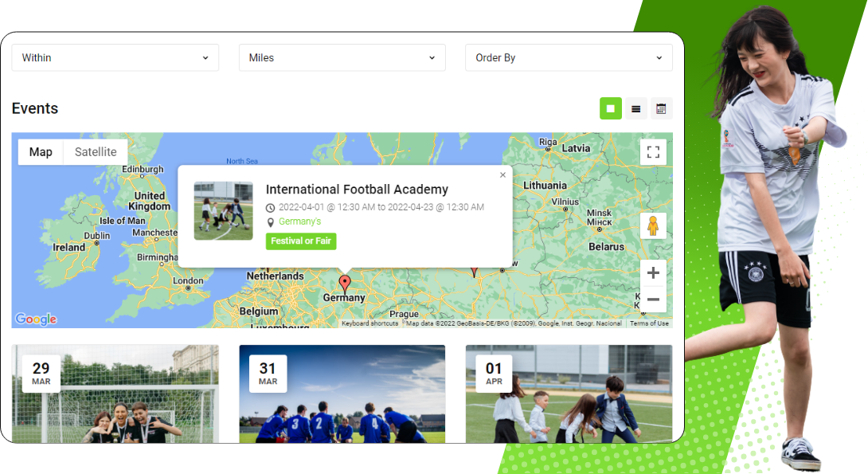Open the Within distance dropdown
Viewport: 868px width, 474px height.
(115, 57)
